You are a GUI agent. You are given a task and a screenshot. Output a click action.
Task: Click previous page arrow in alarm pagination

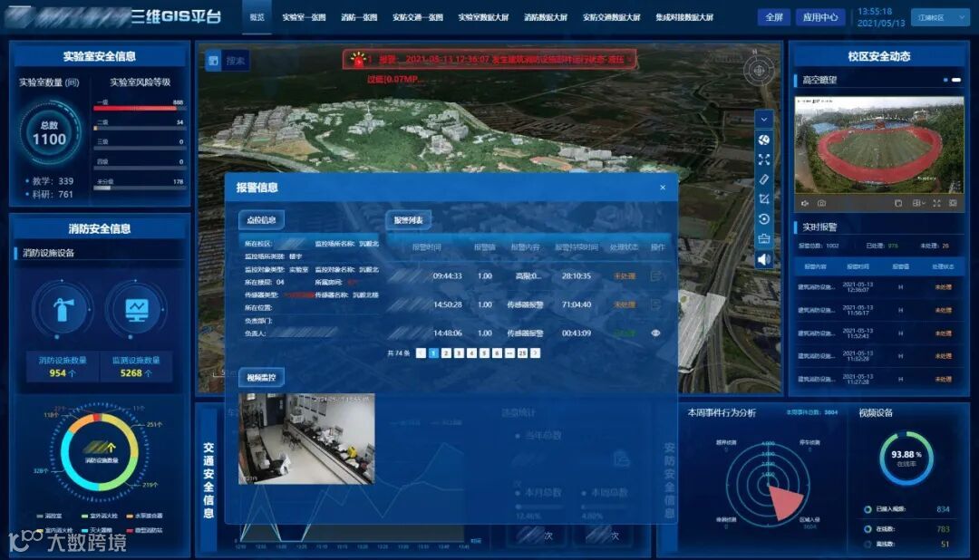click(421, 353)
